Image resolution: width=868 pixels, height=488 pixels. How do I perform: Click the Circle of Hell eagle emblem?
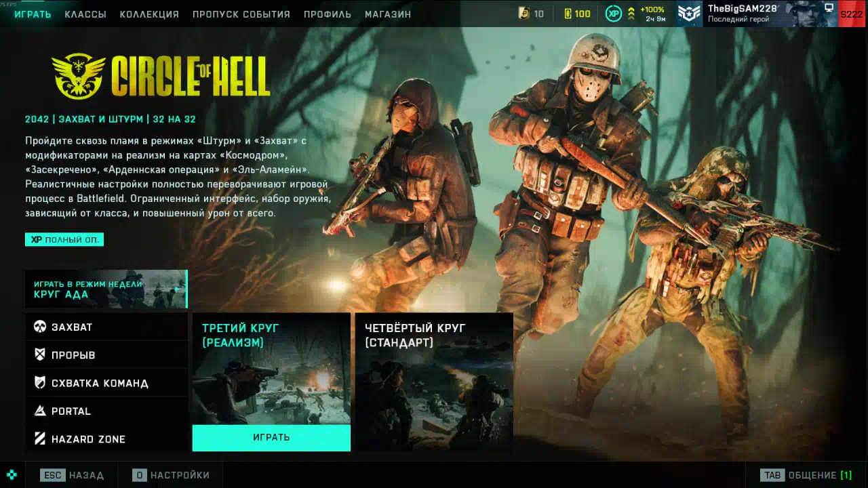click(x=79, y=75)
